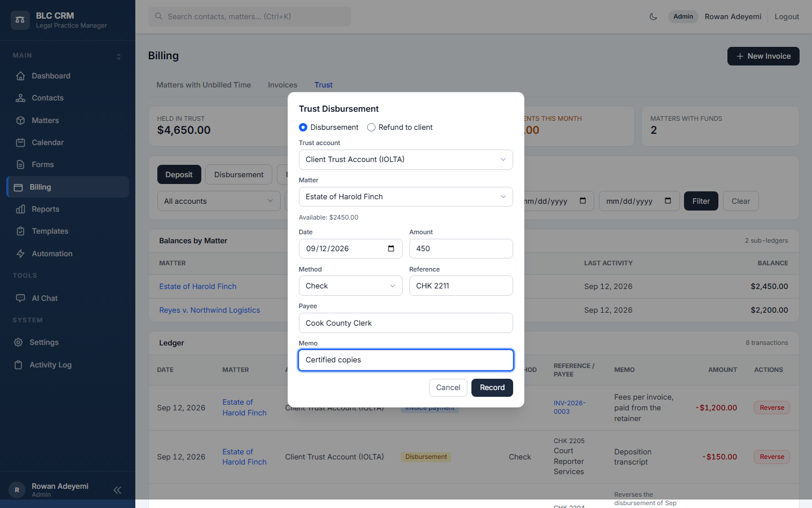Open the Matter dropdown showing Estate of Harold Finch
Image resolution: width=812 pixels, height=508 pixels.
coord(406,196)
